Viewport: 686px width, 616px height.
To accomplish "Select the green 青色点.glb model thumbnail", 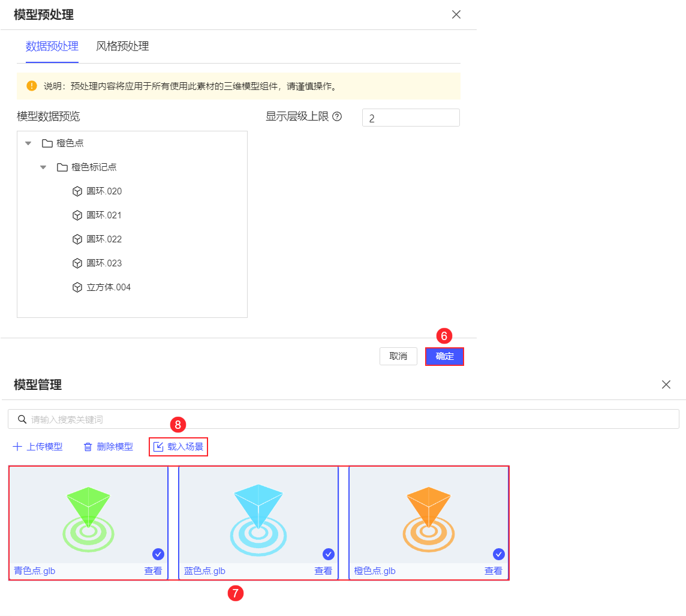I will click(88, 515).
